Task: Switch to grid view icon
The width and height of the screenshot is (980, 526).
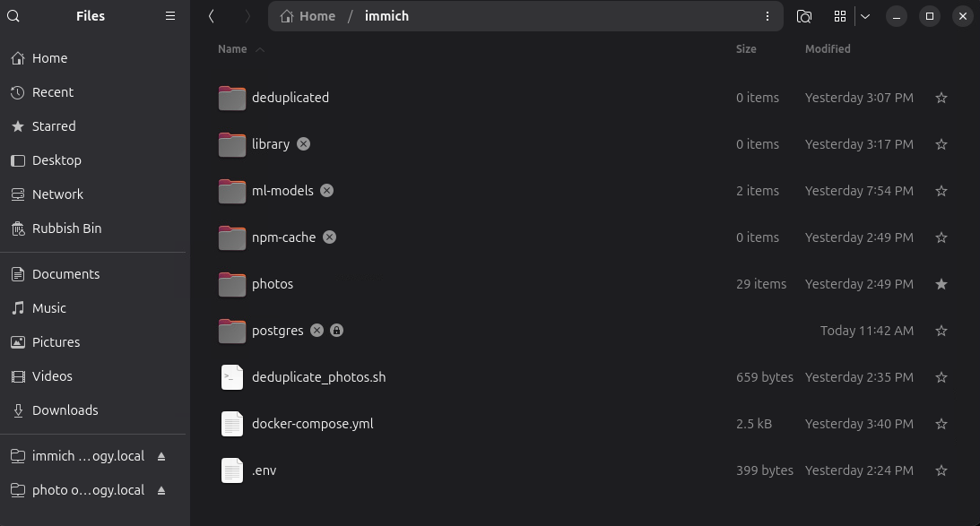Action: [x=840, y=16]
